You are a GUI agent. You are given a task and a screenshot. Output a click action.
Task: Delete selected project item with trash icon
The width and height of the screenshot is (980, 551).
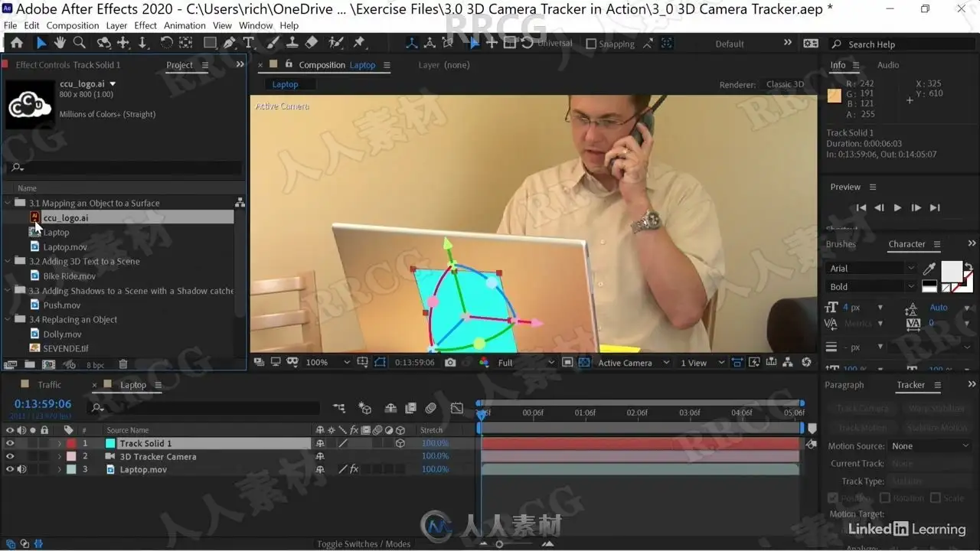click(123, 365)
